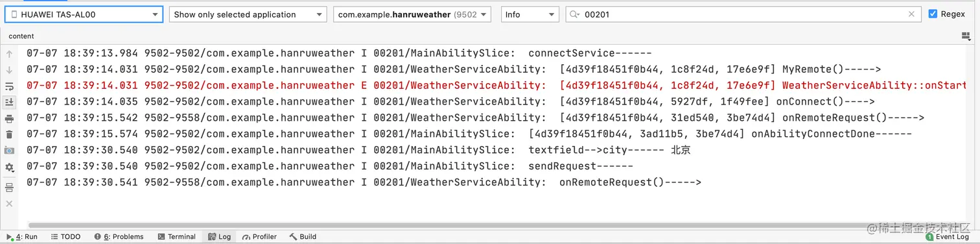Open the Run tool window tab
Viewport: 980px width, 244px height.
tap(21, 237)
